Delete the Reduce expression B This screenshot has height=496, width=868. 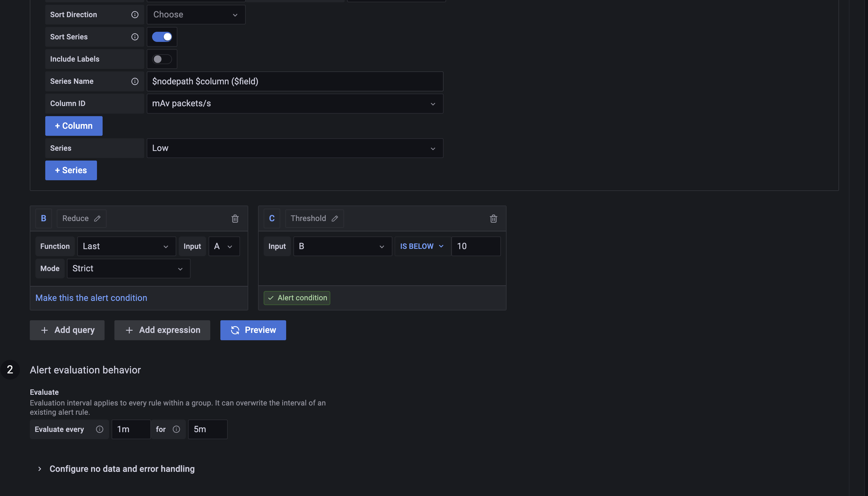[235, 219]
